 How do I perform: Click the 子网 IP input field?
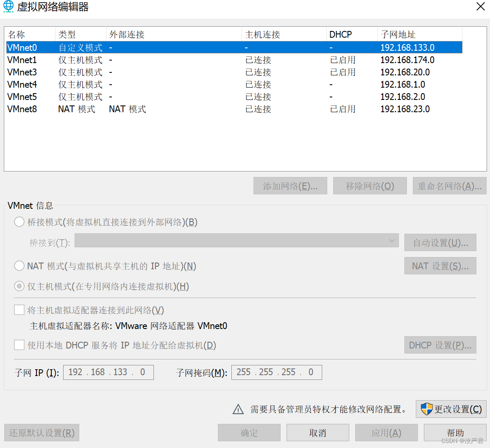point(108,372)
